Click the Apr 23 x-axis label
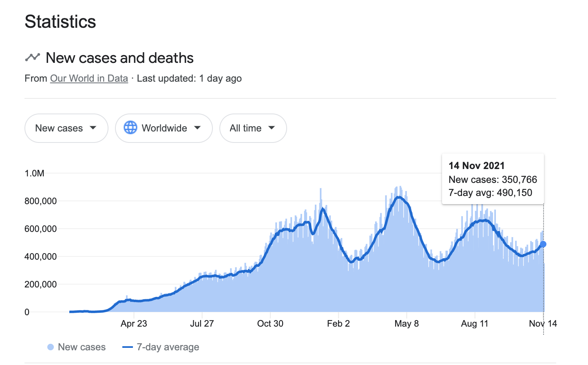 coord(134,324)
